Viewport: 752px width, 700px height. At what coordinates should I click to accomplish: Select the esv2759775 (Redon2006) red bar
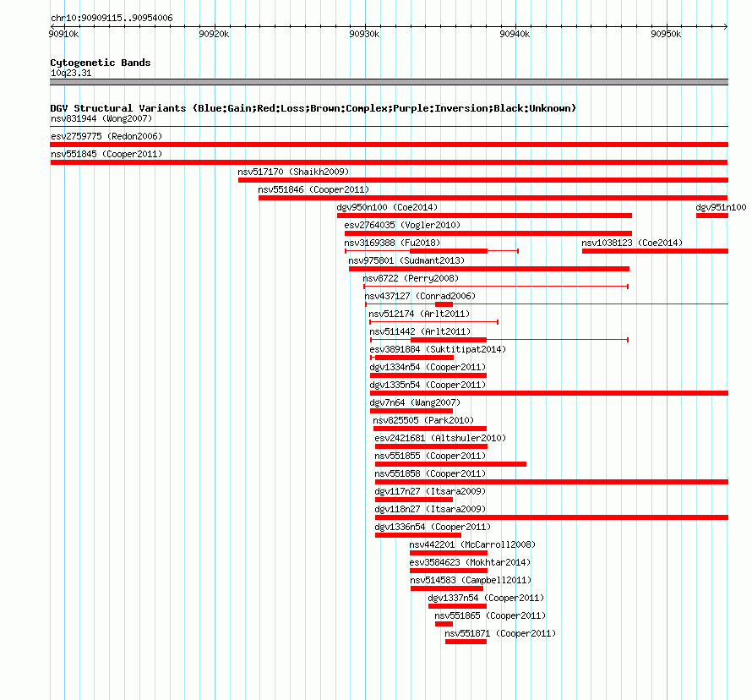(x=389, y=145)
